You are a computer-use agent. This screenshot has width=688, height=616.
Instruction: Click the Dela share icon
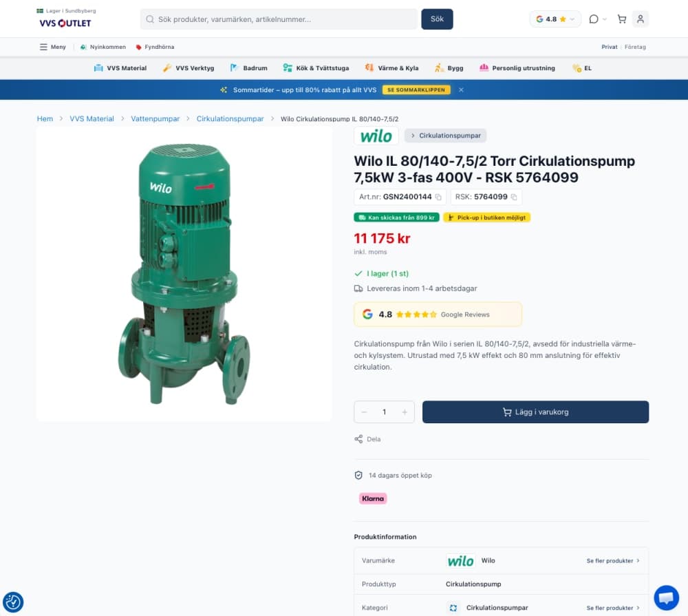tap(358, 439)
